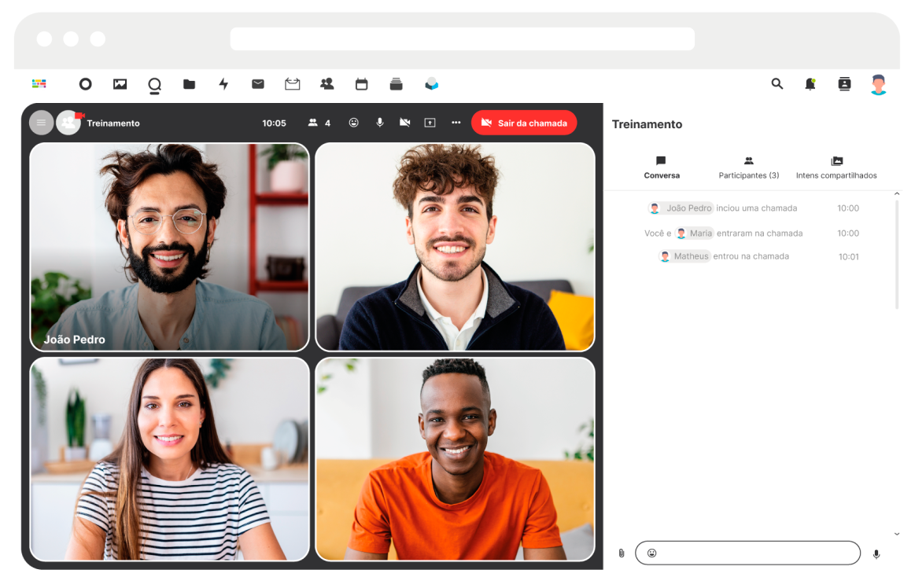Open the notifications bell
915x588 pixels.
click(810, 84)
